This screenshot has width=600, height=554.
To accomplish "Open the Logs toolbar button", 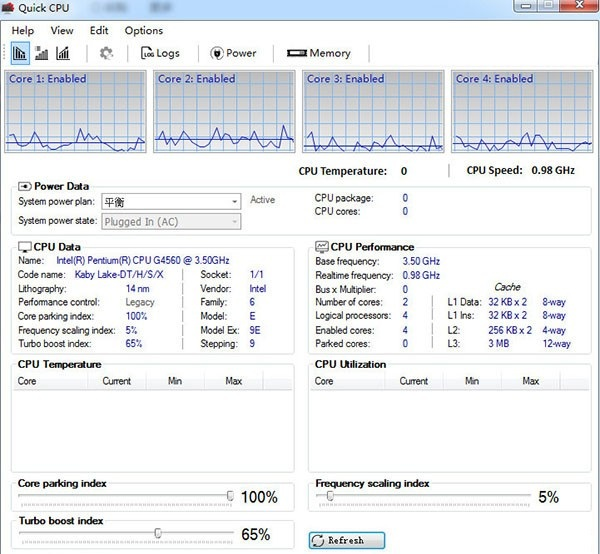I will (x=160, y=53).
